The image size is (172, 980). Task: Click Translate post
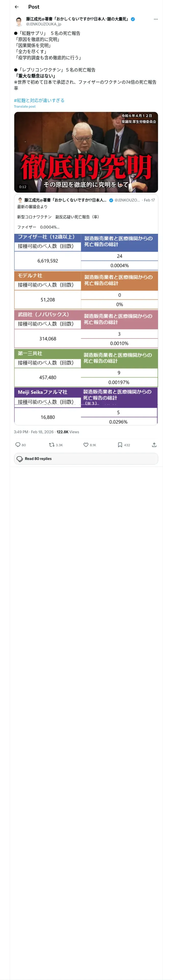pyautogui.click(x=25, y=107)
